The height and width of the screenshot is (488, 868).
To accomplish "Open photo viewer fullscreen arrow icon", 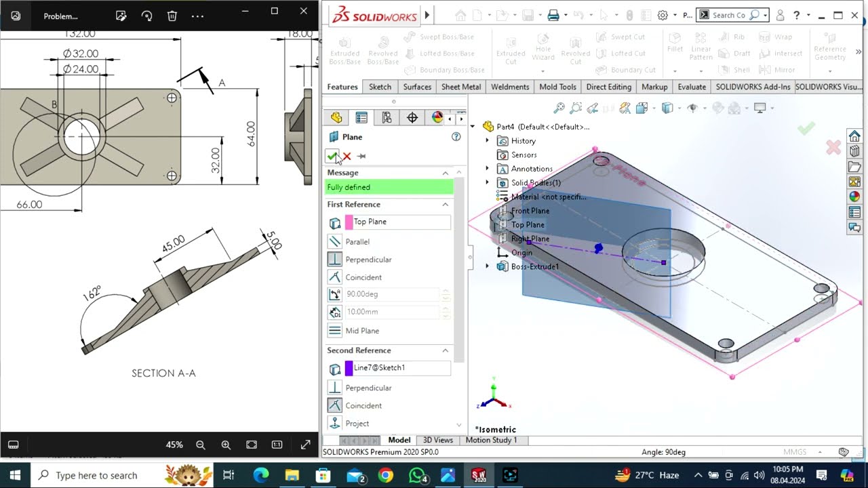I will 305,445.
